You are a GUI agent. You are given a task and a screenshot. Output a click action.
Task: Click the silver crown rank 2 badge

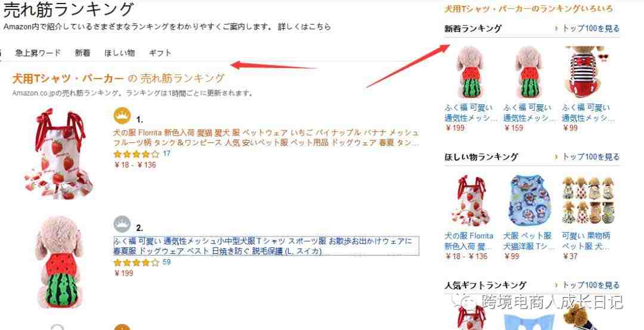tap(122, 224)
